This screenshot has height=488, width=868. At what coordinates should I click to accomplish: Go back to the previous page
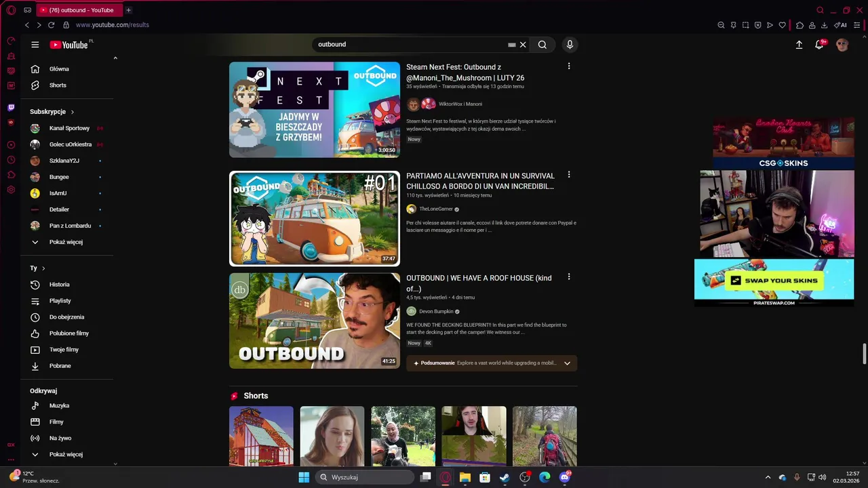click(27, 25)
